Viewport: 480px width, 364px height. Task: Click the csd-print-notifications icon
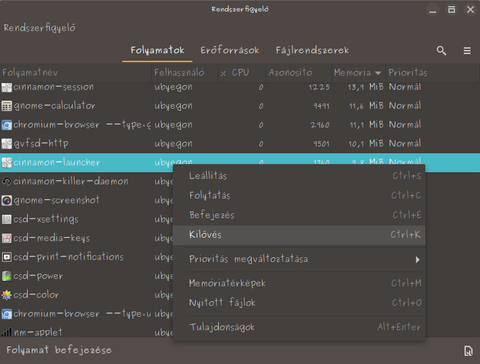coord(6,257)
